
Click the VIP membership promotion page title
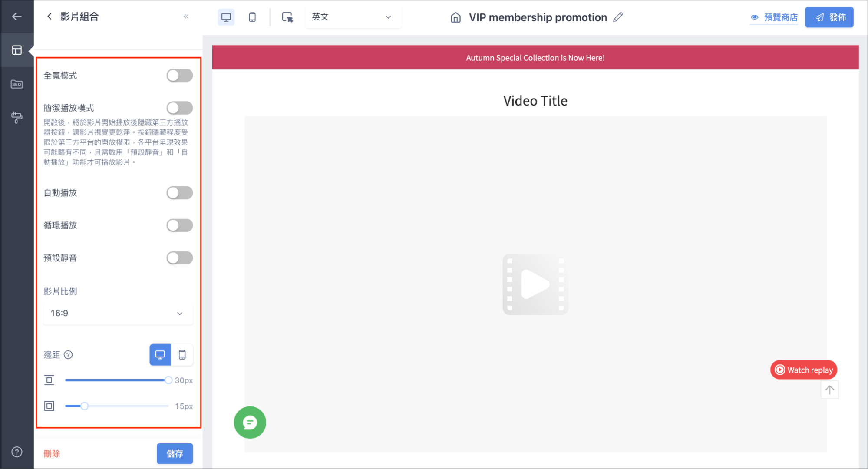coord(538,17)
